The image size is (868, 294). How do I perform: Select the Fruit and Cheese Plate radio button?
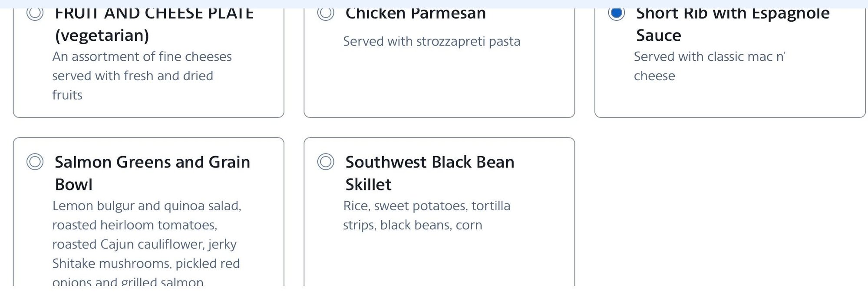click(35, 13)
